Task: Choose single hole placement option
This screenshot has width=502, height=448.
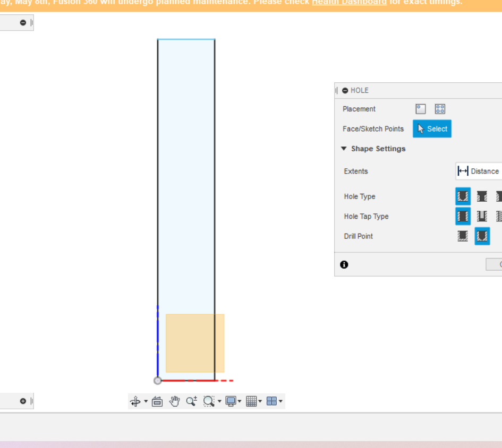Action: pyautogui.click(x=421, y=109)
